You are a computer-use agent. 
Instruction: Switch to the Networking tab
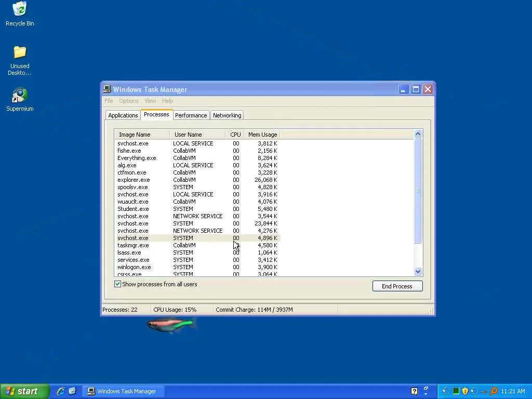tap(227, 115)
